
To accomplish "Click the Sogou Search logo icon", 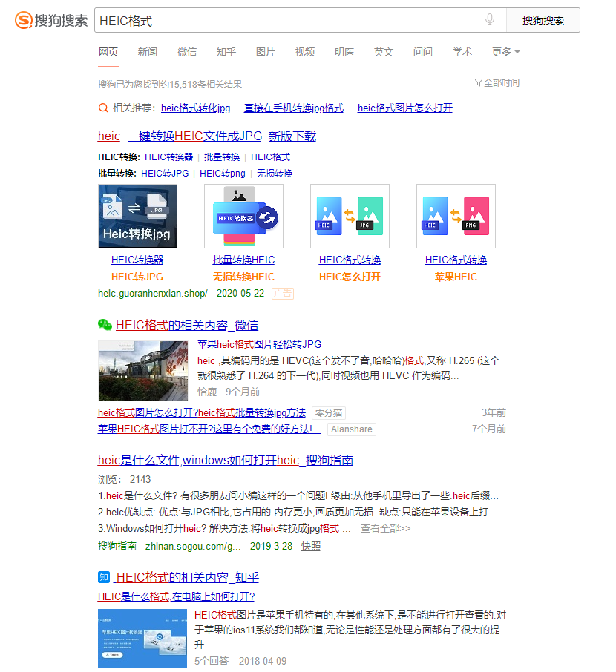I will click(x=22, y=20).
